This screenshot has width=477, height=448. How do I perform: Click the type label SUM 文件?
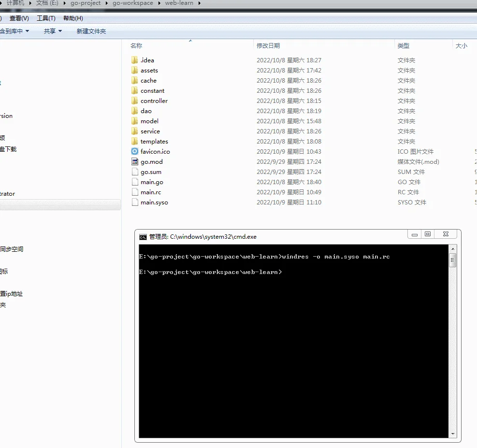(411, 172)
